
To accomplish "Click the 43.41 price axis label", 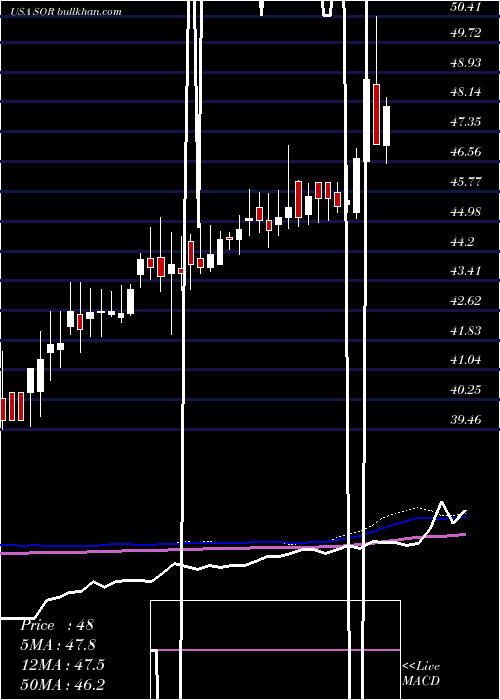I will pyautogui.click(x=466, y=271).
